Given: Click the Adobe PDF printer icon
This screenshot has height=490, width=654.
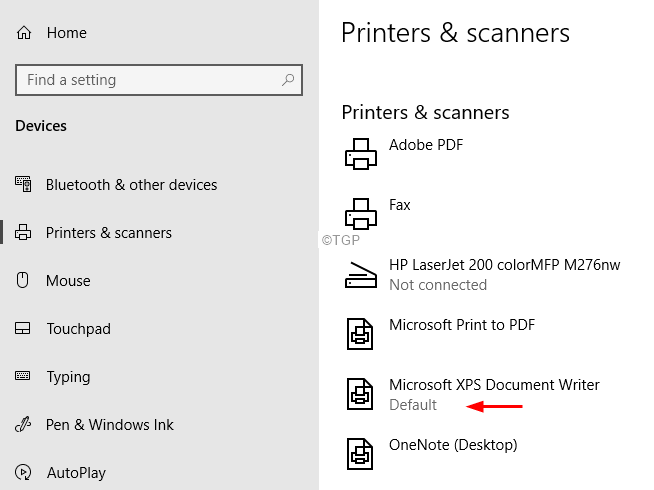Looking at the screenshot, I should pyautogui.click(x=361, y=154).
